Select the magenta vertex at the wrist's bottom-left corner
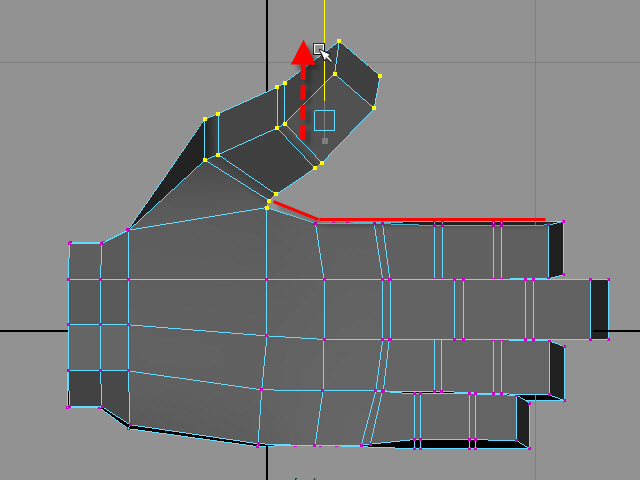The height and width of the screenshot is (480, 640). (68, 407)
